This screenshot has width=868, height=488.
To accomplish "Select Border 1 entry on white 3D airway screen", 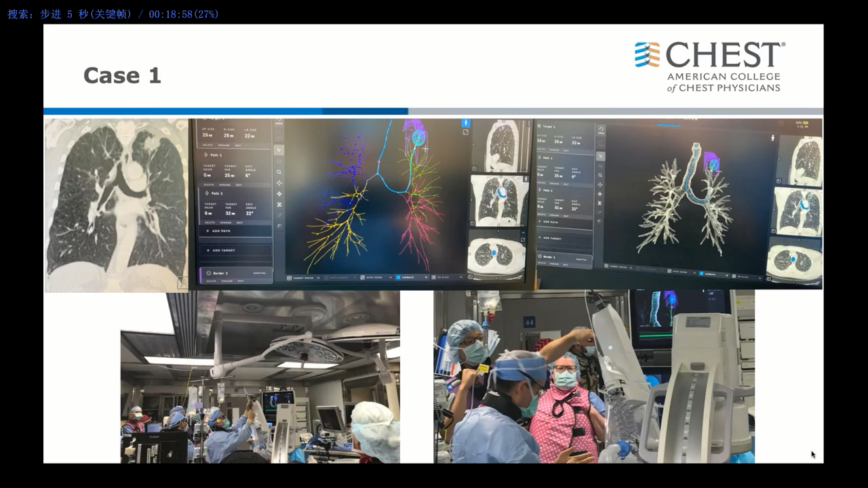I will tap(564, 259).
